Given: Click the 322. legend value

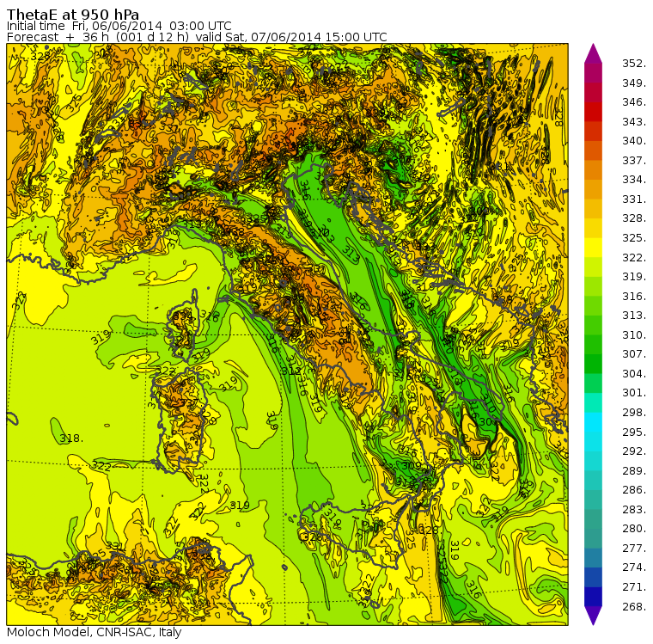Looking at the screenshot, I should coord(634,258).
